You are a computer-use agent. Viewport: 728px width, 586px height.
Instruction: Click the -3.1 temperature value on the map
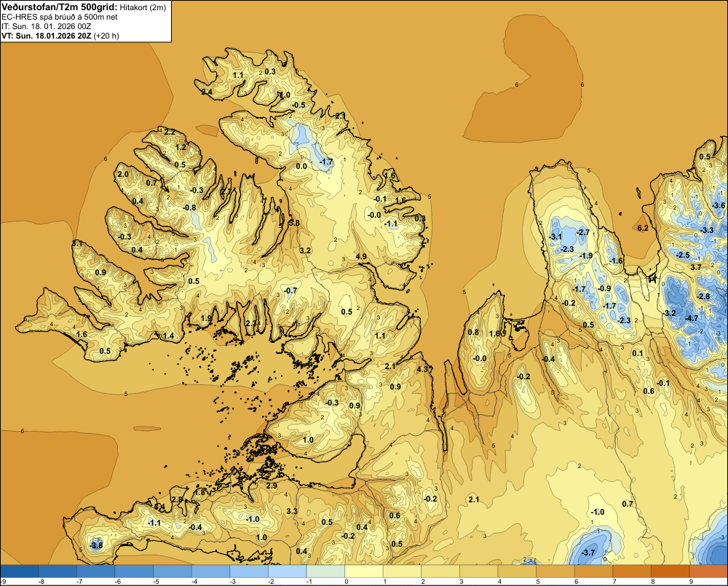tap(555, 237)
